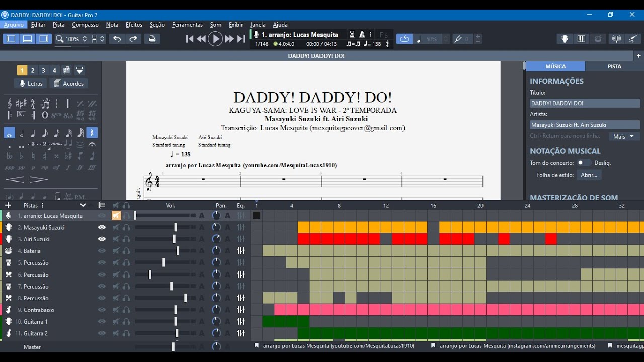Open the tuner antenna icon

tap(616, 39)
